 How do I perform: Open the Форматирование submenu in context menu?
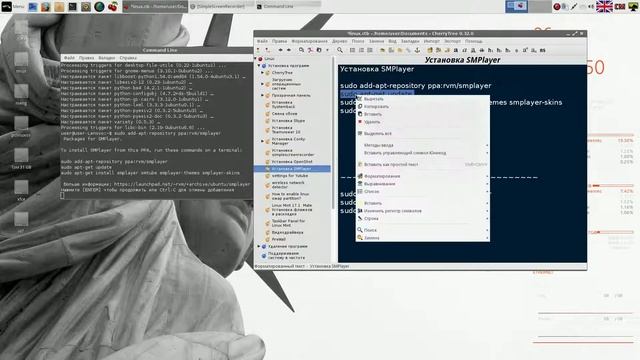[x=422, y=176]
